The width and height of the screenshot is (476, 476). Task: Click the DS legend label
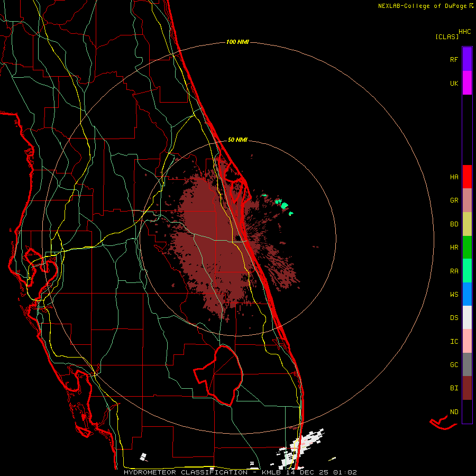(x=454, y=317)
